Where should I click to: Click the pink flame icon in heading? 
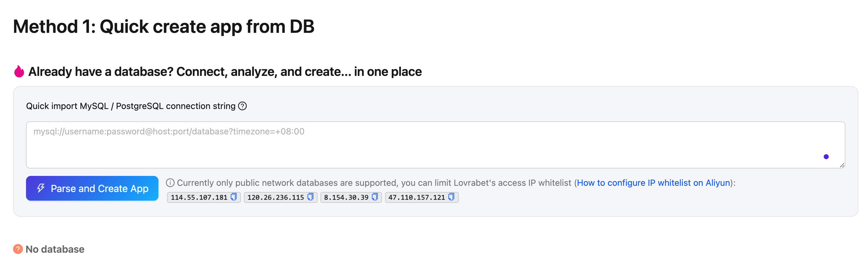pyautogui.click(x=19, y=71)
